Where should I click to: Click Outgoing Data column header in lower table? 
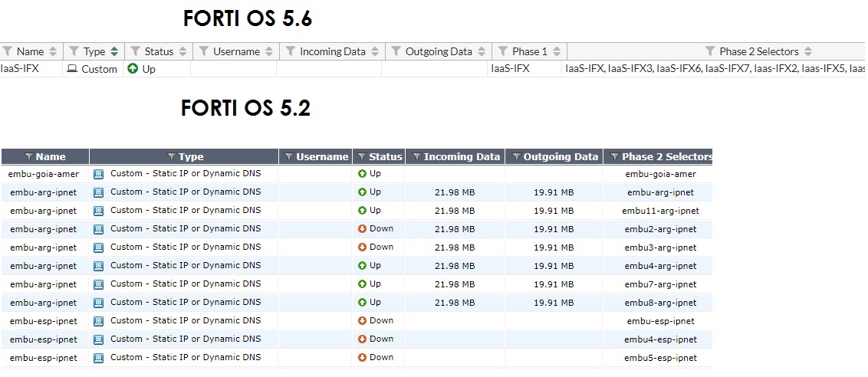[x=560, y=157]
